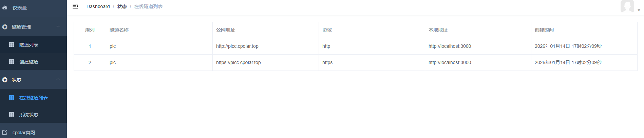
Task: Click the user avatar image
Action: click(x=627, y=6)
